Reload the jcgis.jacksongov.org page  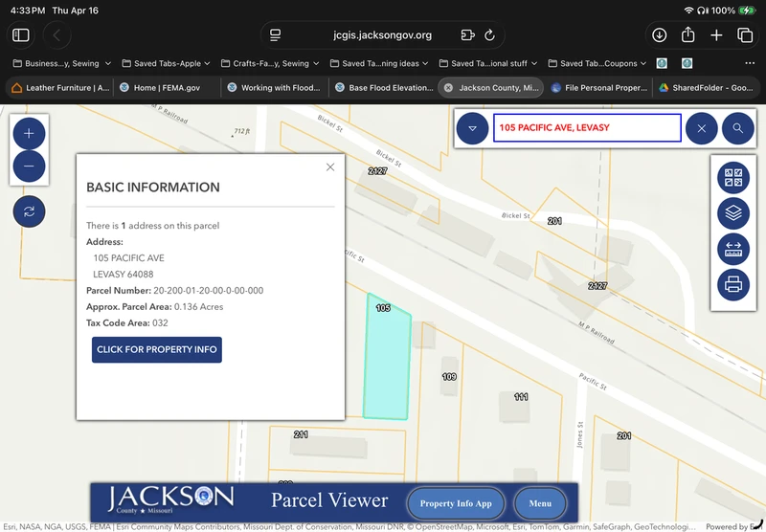pos(489,35)
